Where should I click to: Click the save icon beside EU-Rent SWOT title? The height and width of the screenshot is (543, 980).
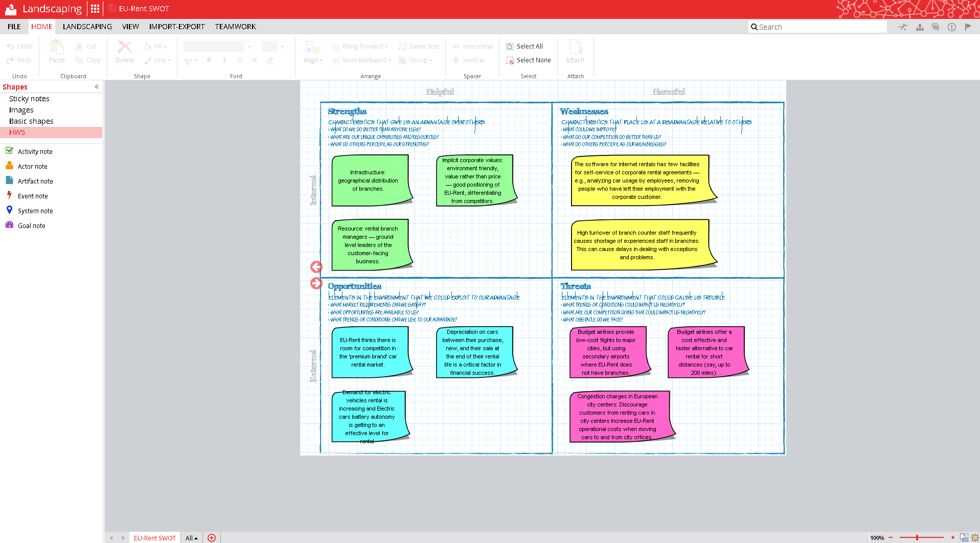coord(112,8)
